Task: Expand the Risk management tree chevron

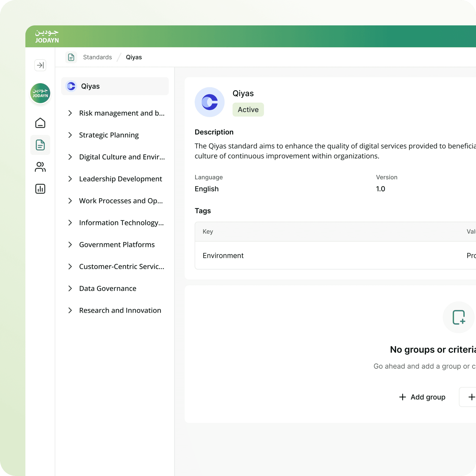Action: click(70, 113)
